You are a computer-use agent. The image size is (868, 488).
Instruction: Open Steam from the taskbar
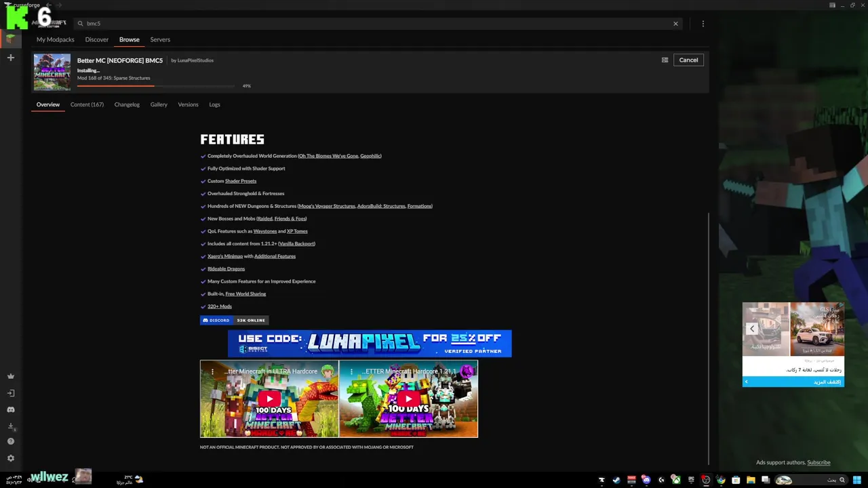pyautogui.click(x=616, y=480)
